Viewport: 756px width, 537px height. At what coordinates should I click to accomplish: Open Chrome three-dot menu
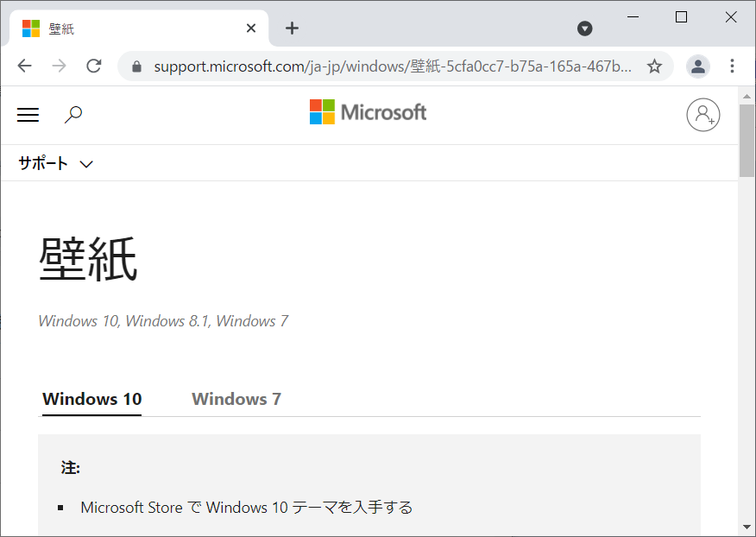click(732, 66)
